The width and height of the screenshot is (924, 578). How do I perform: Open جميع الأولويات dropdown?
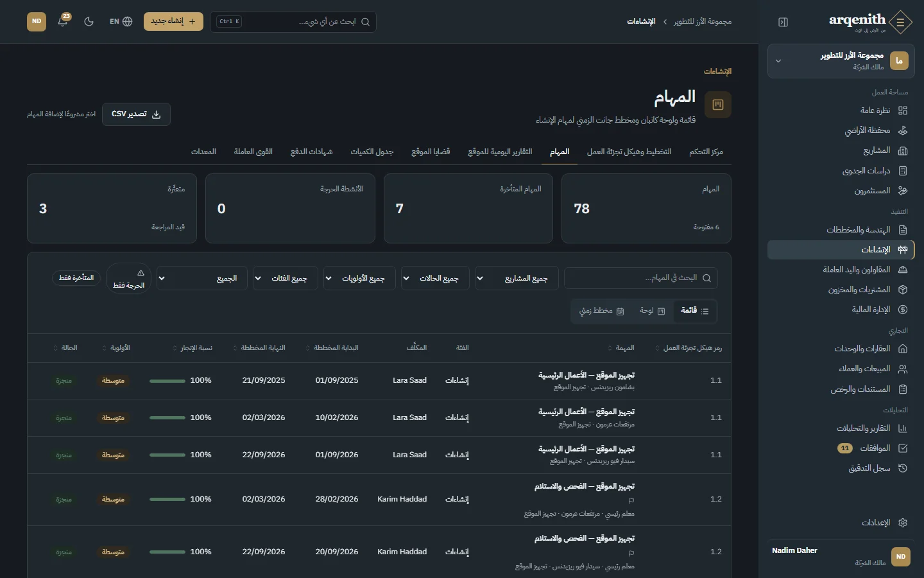click(359, 278)
